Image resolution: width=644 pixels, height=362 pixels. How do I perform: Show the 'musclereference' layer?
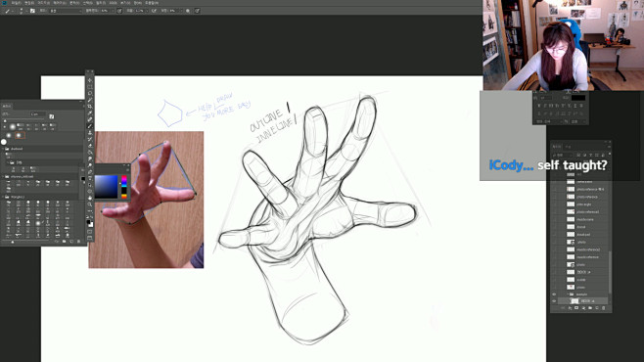tap(554, 257)
